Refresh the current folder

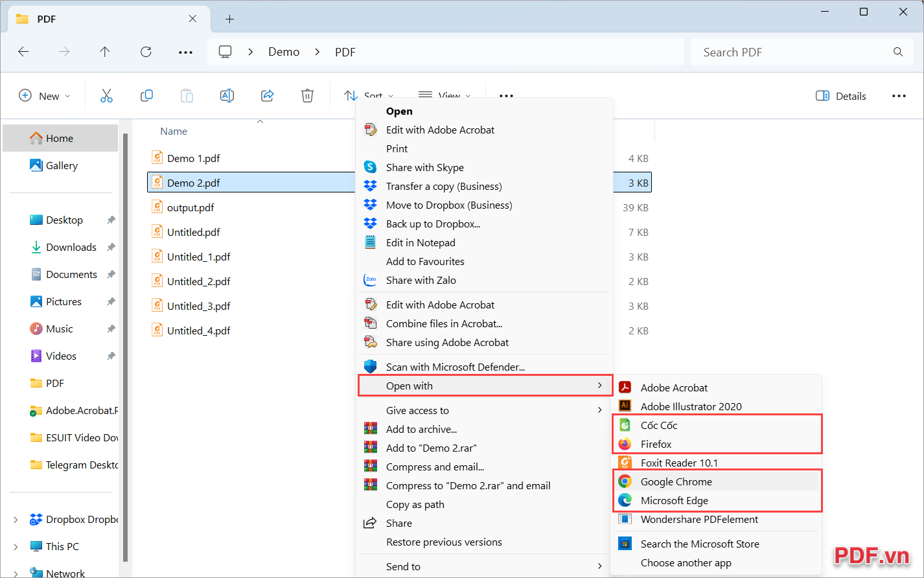(x=146, y=52)
